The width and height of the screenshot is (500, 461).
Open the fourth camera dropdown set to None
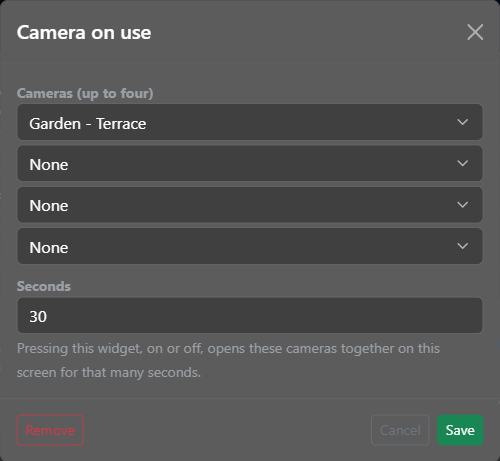[x=250, y=246]
